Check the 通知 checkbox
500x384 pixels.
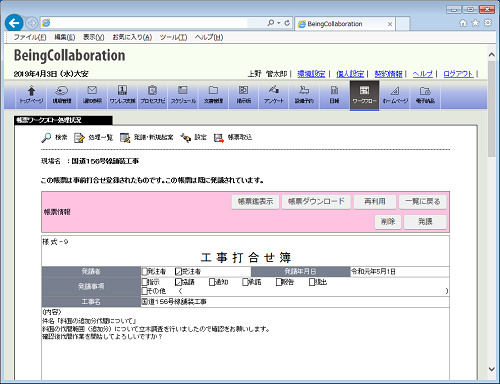tap(212, 282)
